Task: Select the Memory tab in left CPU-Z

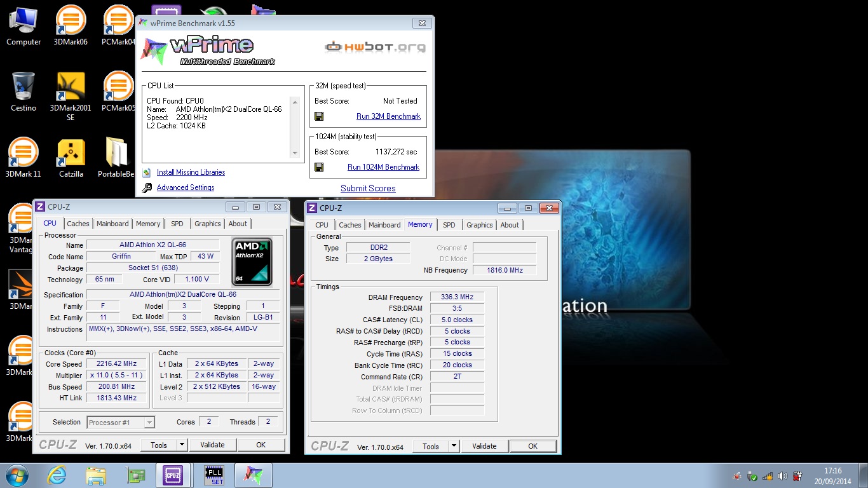Action: (148, 224)
